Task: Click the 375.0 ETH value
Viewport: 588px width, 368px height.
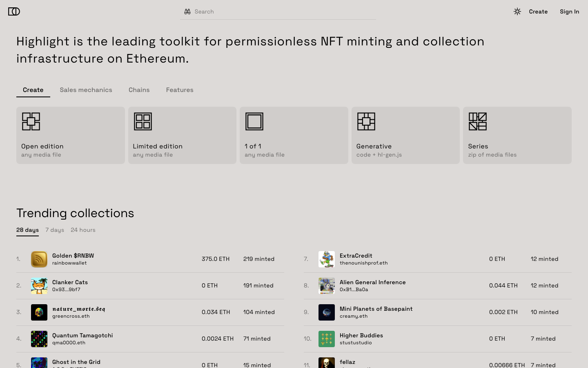Action: pyautogui.click(x=216, y=259)
